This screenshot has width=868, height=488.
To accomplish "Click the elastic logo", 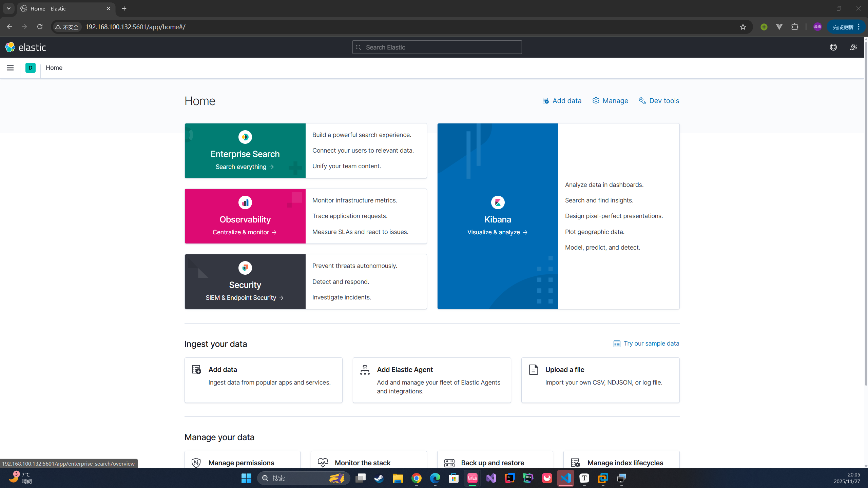I will [x=26, y=47].
